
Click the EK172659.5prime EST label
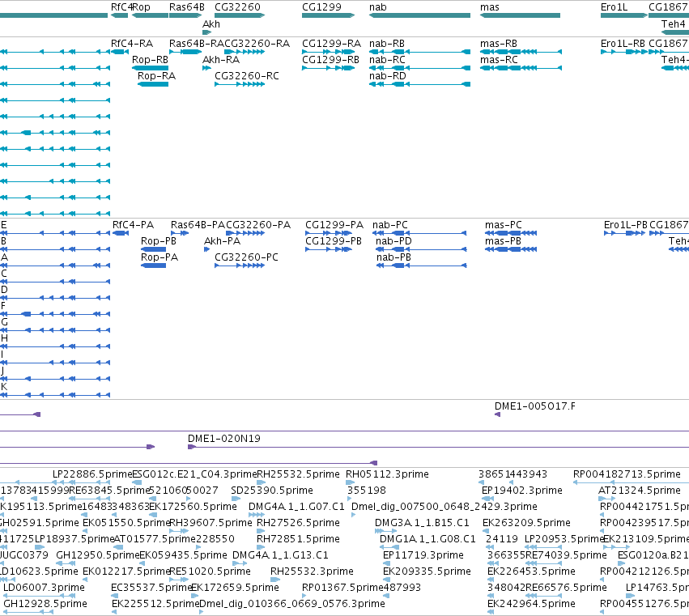(235, 588)
